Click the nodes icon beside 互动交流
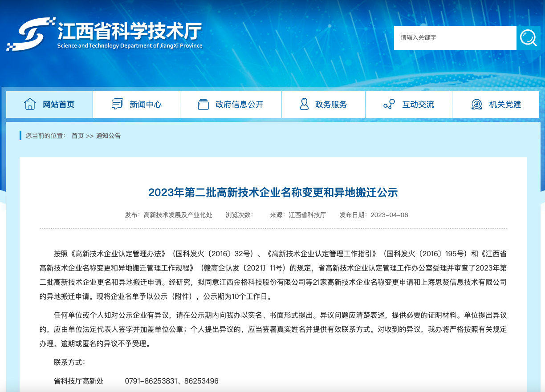This screenshot has height=392, width=545. click(x=389, y=105)
